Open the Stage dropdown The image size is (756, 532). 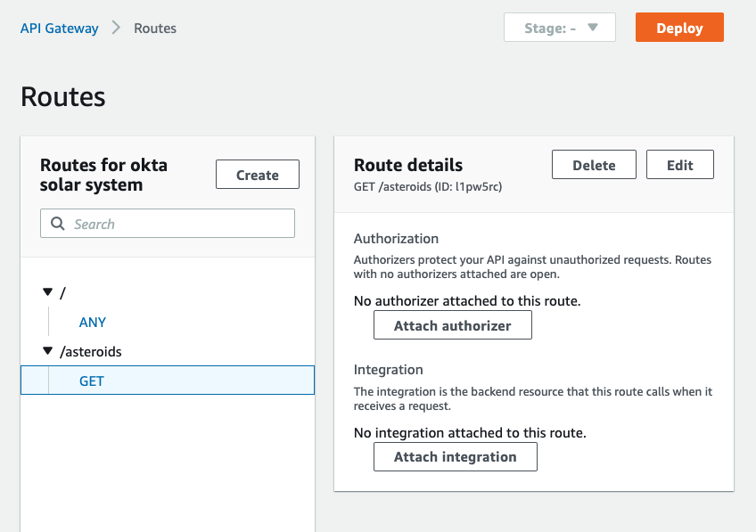click(559, 28)
